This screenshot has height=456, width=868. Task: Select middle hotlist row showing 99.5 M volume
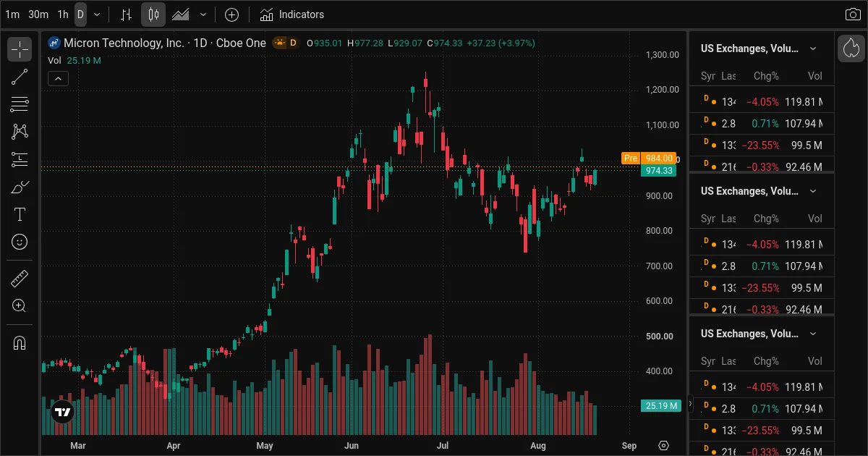coord(762,288)
